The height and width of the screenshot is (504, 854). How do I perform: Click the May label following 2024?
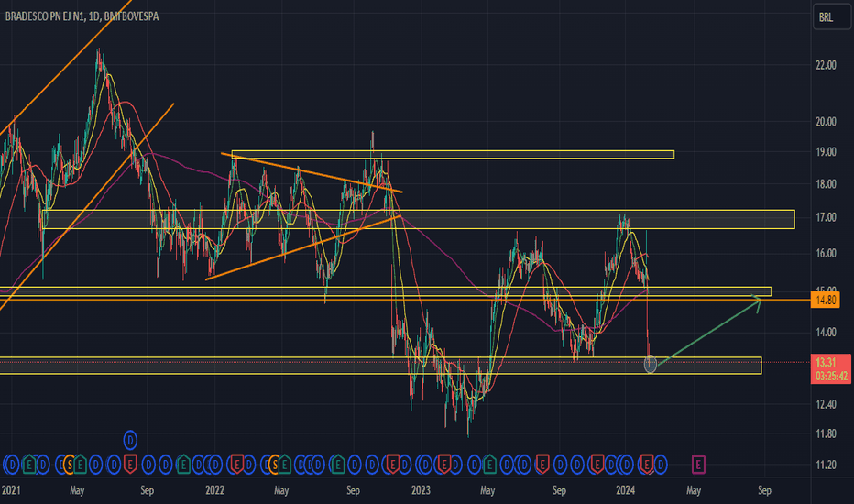[x=694, y=490]
